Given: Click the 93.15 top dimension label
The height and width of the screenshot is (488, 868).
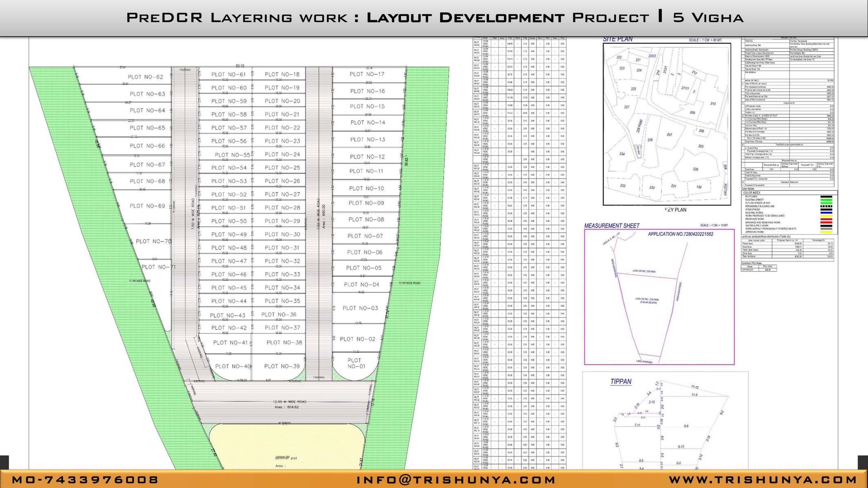Looking at the screenshot, I should (x=240, y=66).
